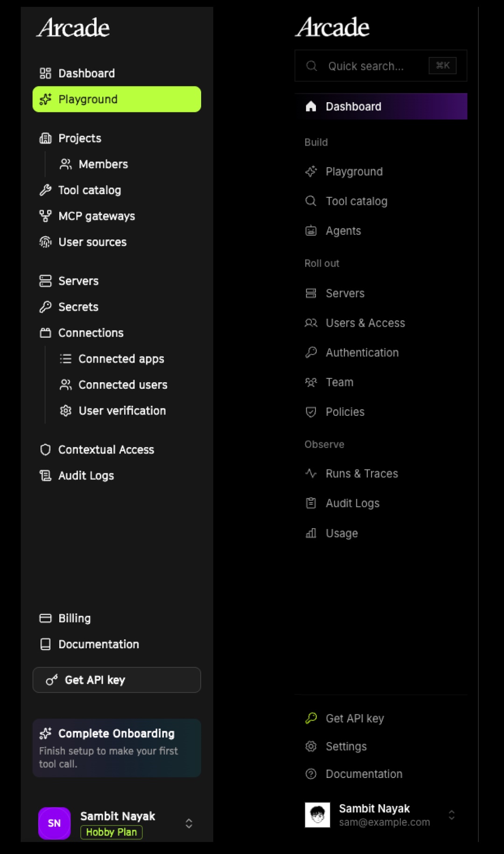Click the shield icon beside Contextual Access
This screenshot has width=504, height=854.
[45, 449]
